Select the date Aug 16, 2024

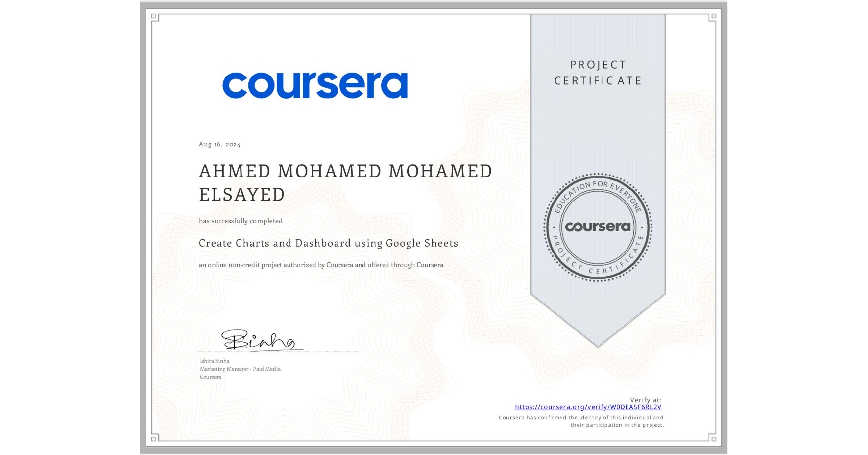pos(220,144)
